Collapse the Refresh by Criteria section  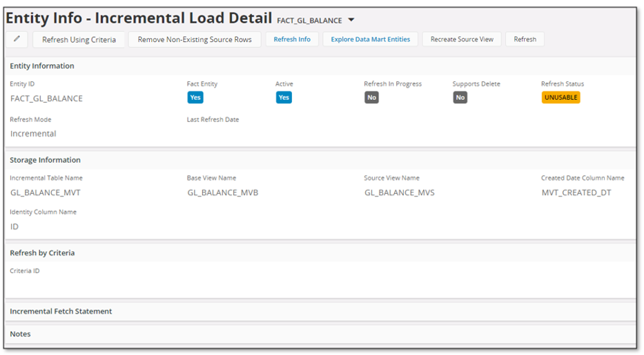tap(42, 253)
